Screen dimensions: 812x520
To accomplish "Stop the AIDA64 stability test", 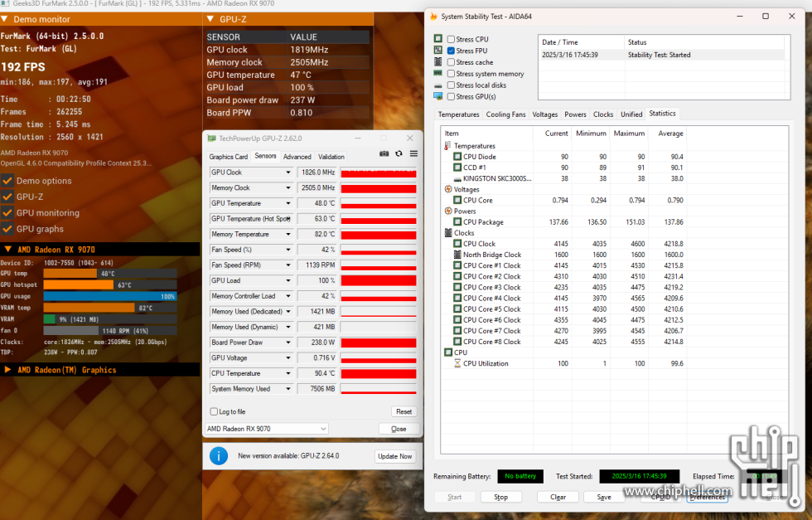I will tap(500, 497).
